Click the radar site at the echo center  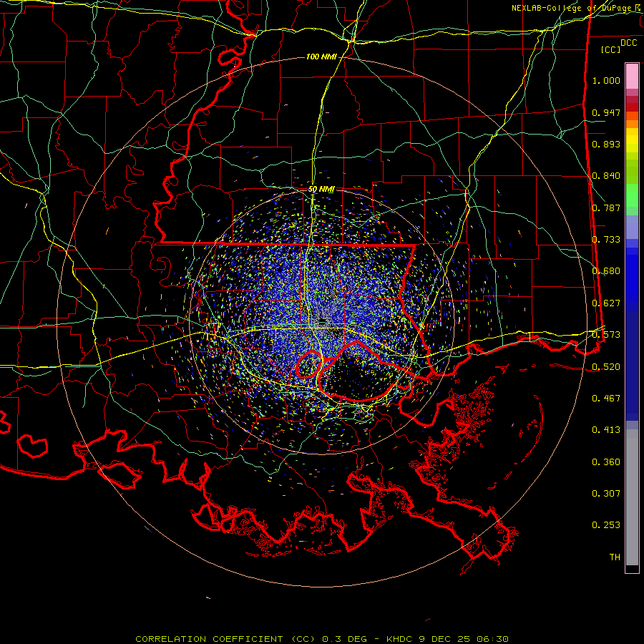[x=323, y=320]
